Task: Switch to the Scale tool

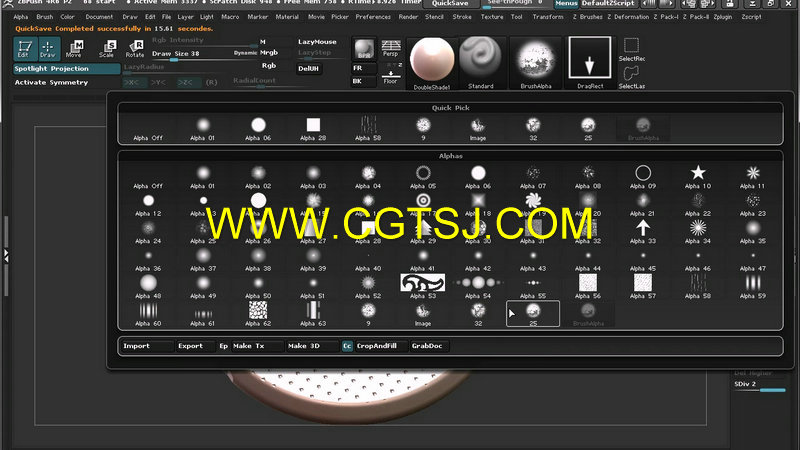Action: [107, 49]
